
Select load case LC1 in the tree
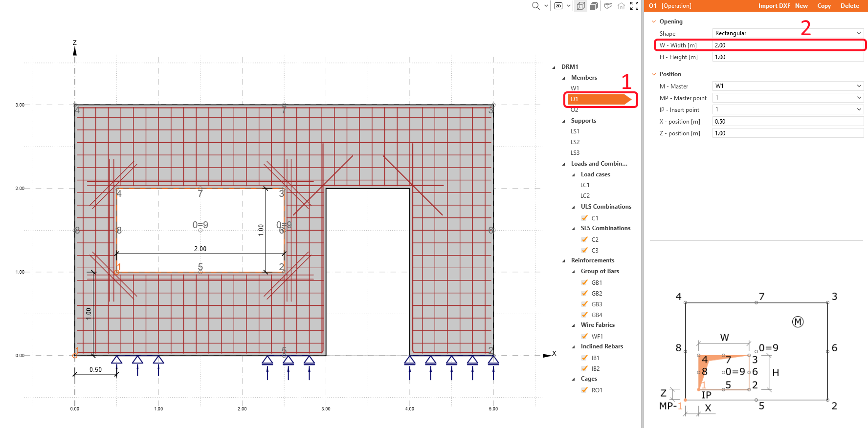585,185
